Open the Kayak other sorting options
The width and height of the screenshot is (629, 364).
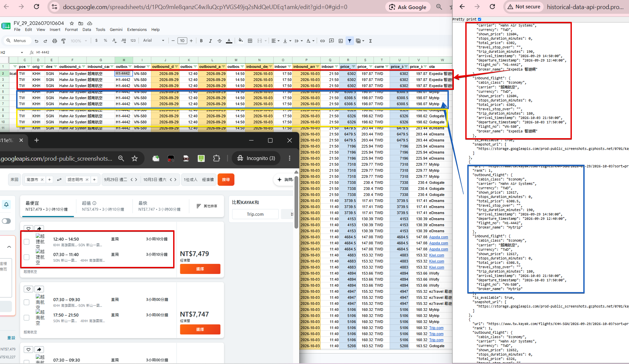click(x=207, y=206)
